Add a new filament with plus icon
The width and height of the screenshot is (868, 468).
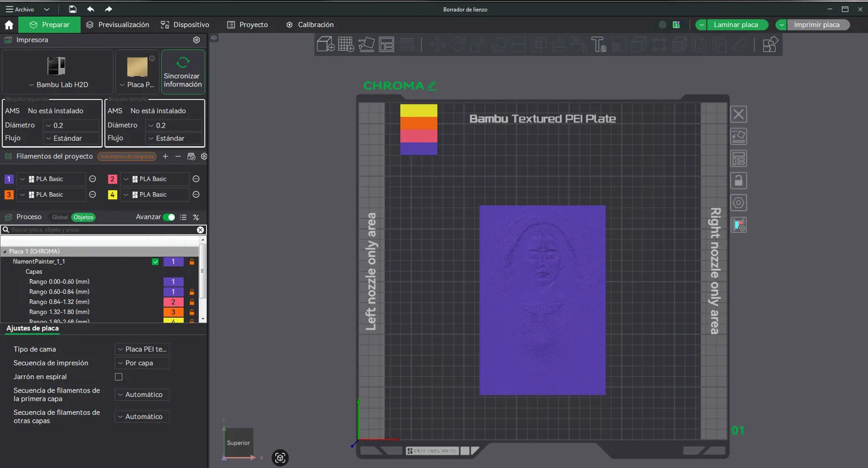[165, 156]
